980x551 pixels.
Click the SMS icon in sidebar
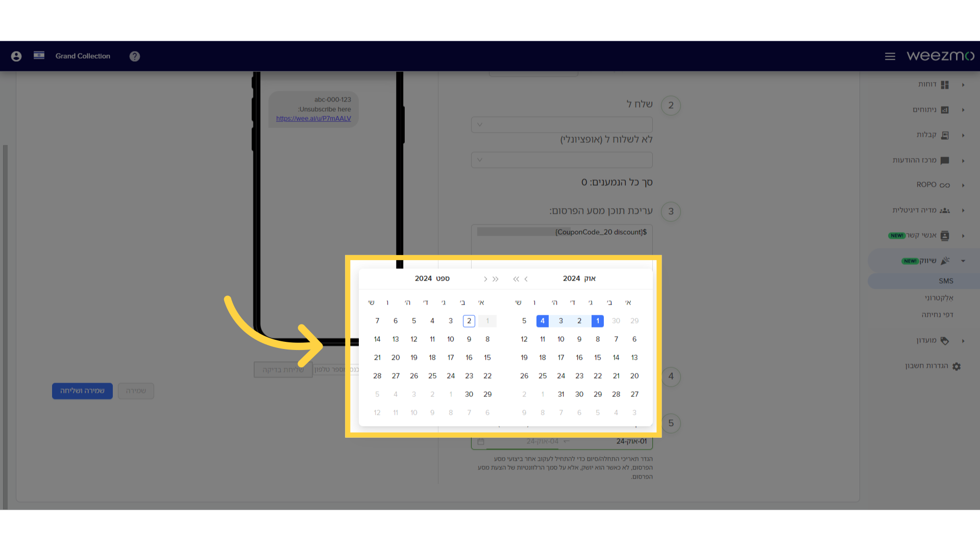(945, 281)
